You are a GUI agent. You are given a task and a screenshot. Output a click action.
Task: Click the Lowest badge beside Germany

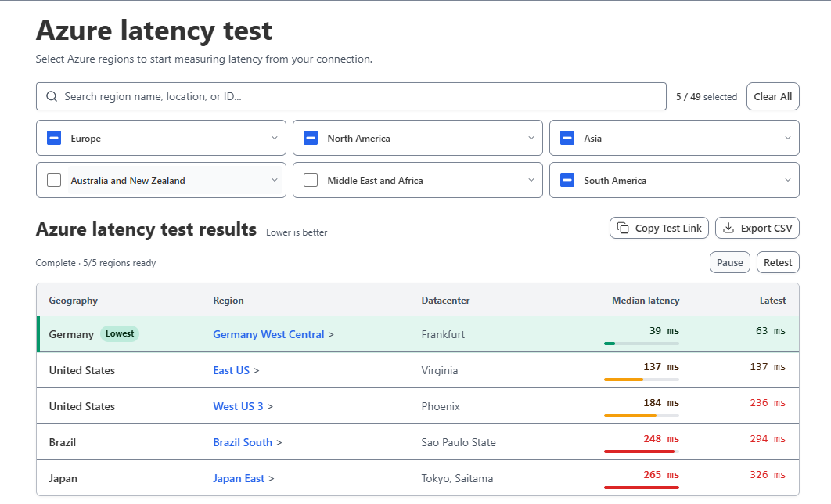[120, 334]
